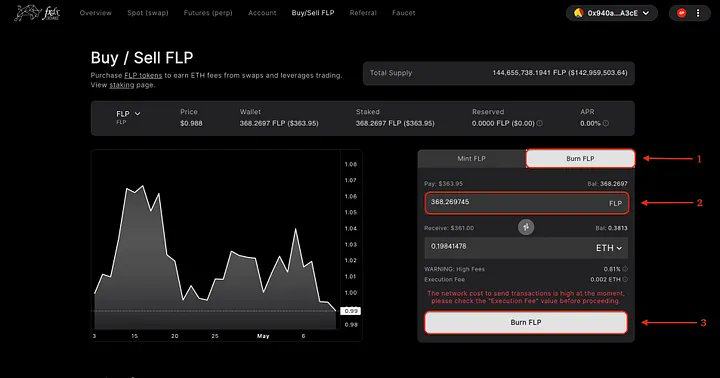720x378 pixels.
Task: Switch to the Mint FLP tab
Action: pos(472,158)
